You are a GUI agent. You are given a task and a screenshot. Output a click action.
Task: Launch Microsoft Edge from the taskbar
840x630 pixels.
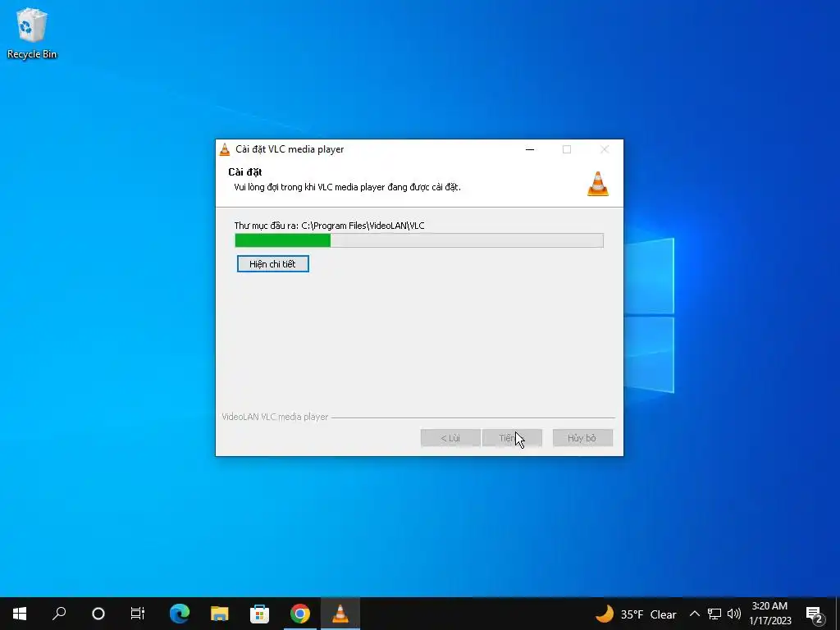180,614
